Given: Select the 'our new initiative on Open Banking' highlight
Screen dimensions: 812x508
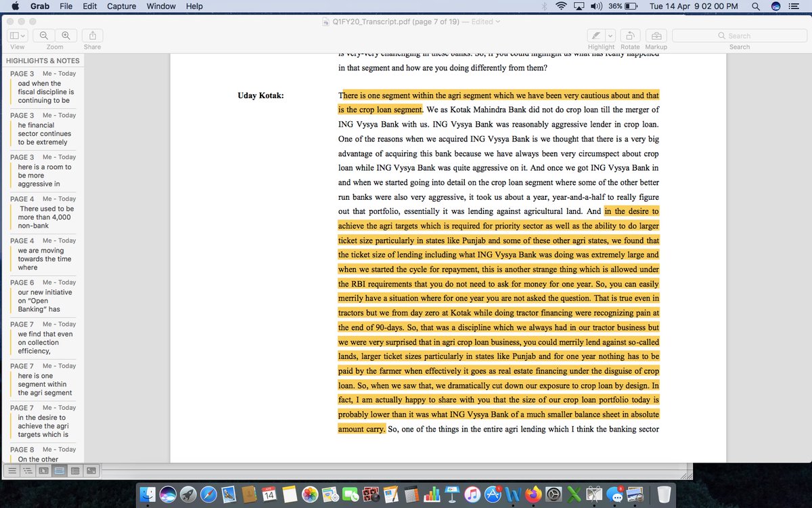Looking at the screenshot, I should click(42, 296).
